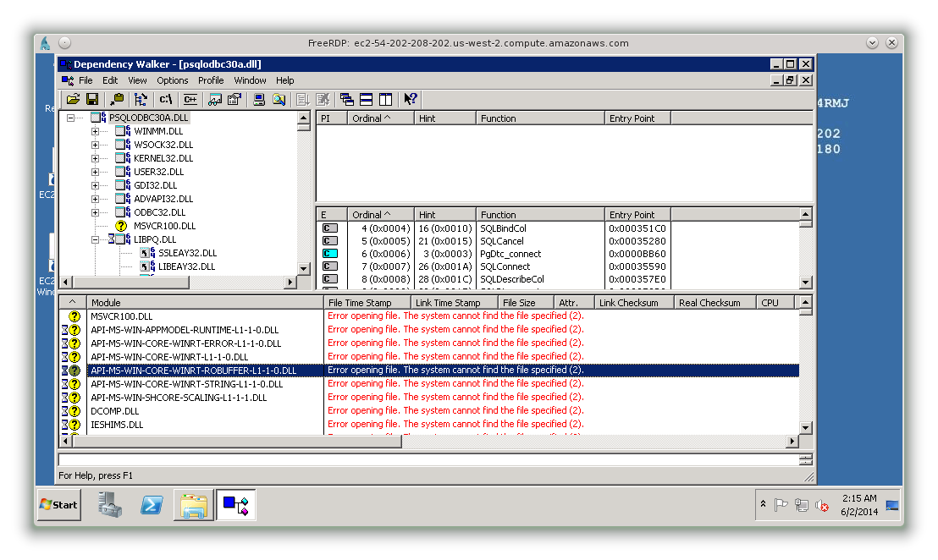
Task: Expand the KERNEL32.DLL tree node
Action: point(96,158)
